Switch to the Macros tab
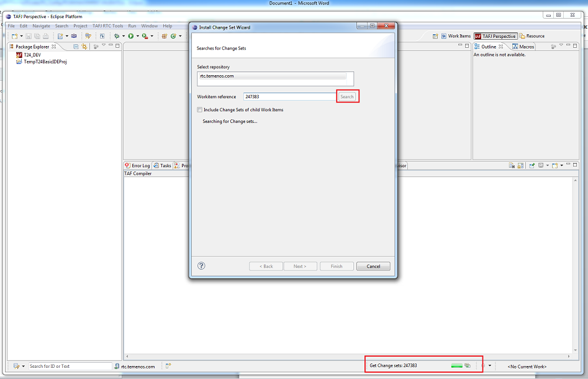 click(523, 47)
